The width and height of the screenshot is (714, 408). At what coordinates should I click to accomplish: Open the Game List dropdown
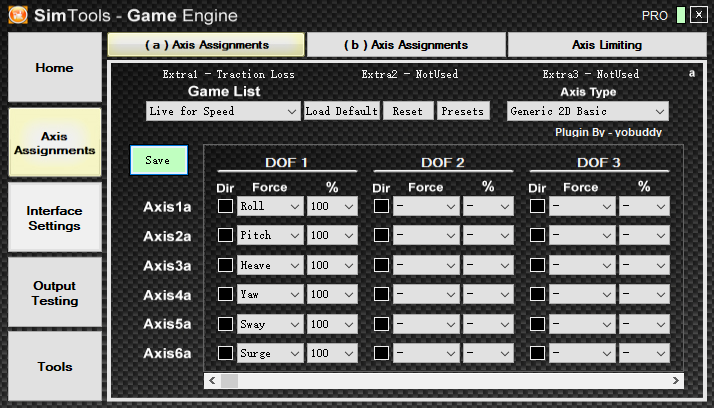[222, 111]
